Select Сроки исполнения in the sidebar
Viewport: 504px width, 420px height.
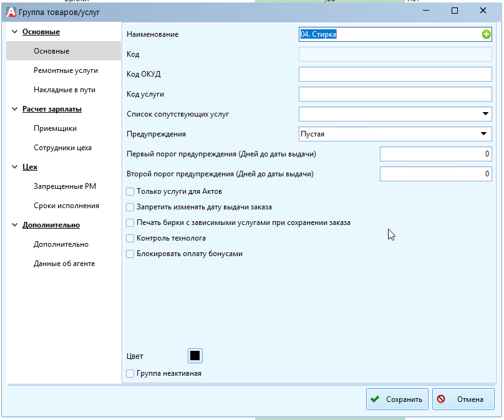[x=66, y=206]
